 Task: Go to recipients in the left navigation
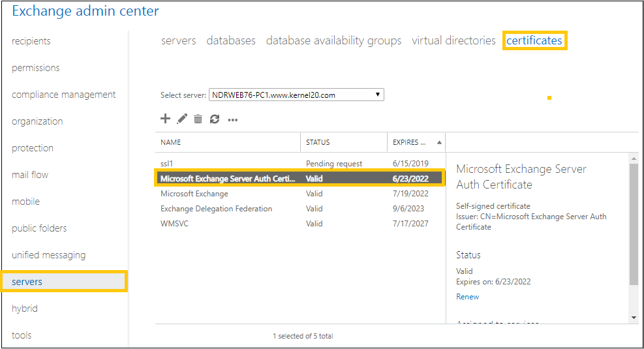pos(31,41)
